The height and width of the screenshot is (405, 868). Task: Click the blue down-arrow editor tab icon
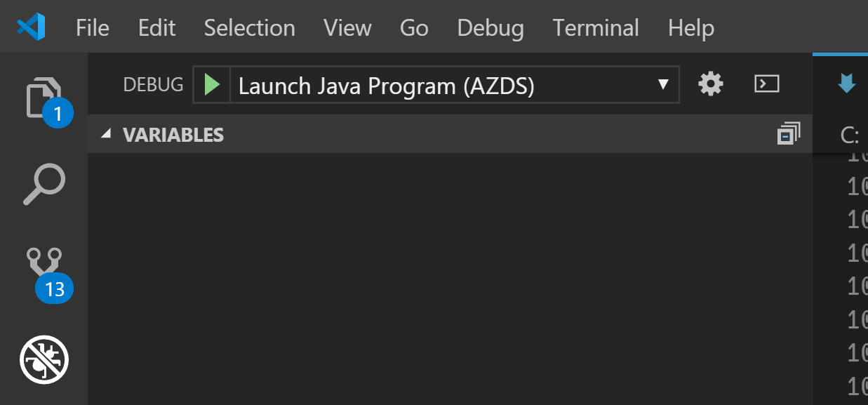click(847, 85)
